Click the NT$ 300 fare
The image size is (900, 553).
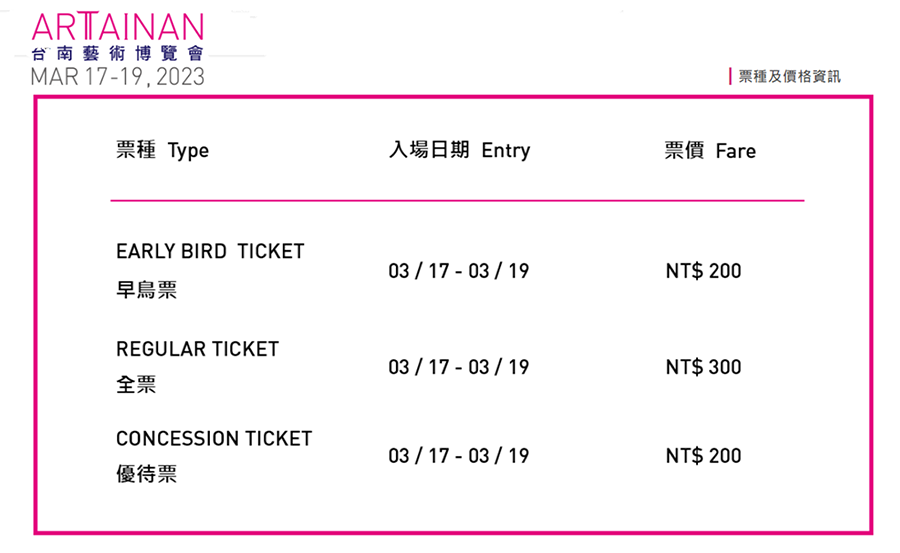click(x=703, y=367)
